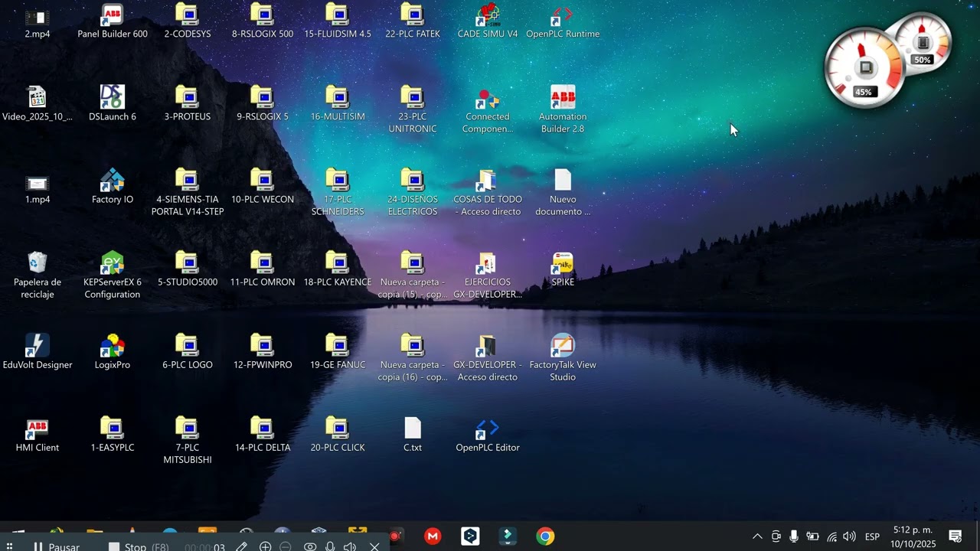Toggle microphone in the recorder toolbar
980x551 pixels.
click(330, 546)
